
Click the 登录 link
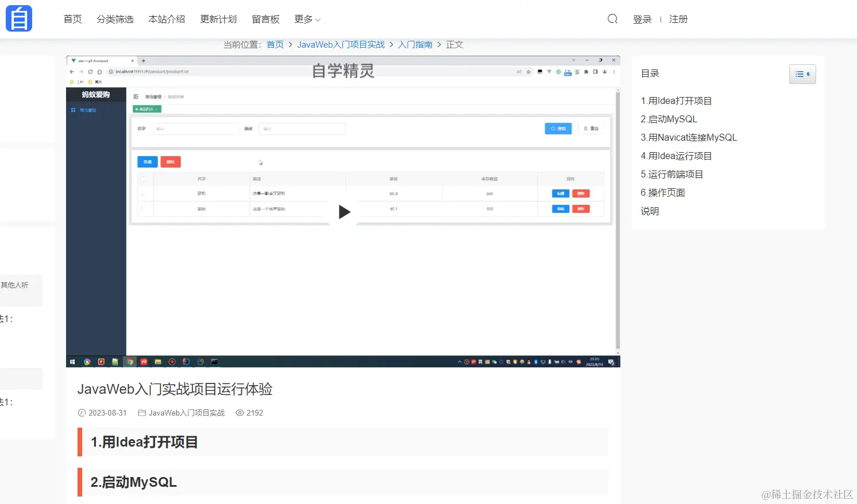(x=642, y=19)
